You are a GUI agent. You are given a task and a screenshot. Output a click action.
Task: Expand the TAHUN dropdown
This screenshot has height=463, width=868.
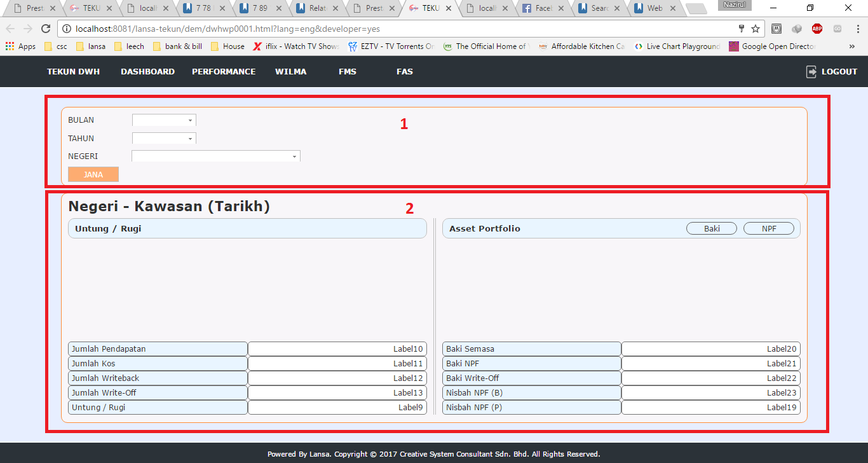(164, 139)
